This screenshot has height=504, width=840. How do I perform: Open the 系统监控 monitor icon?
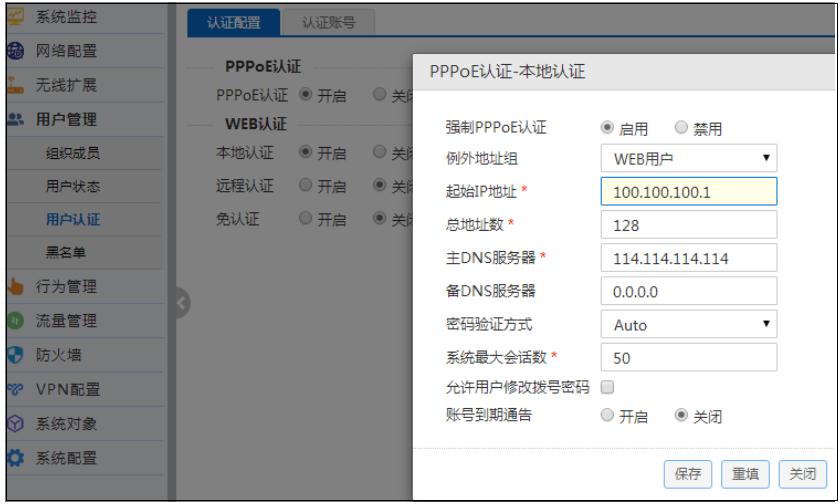click(15, 17)
